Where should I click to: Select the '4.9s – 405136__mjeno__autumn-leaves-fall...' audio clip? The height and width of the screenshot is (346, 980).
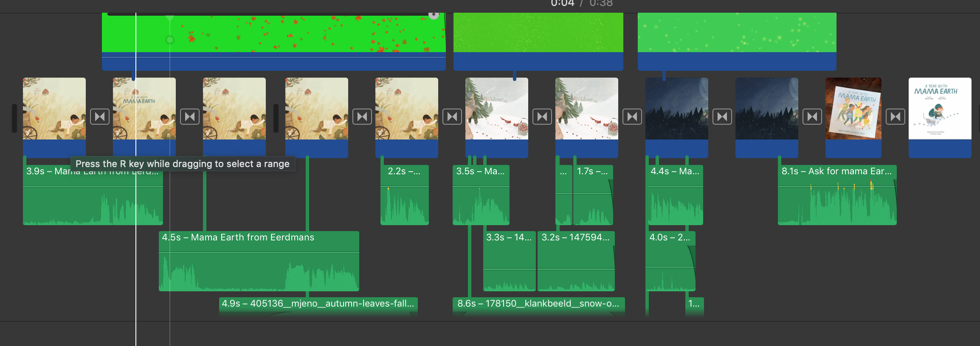[318, 307]
